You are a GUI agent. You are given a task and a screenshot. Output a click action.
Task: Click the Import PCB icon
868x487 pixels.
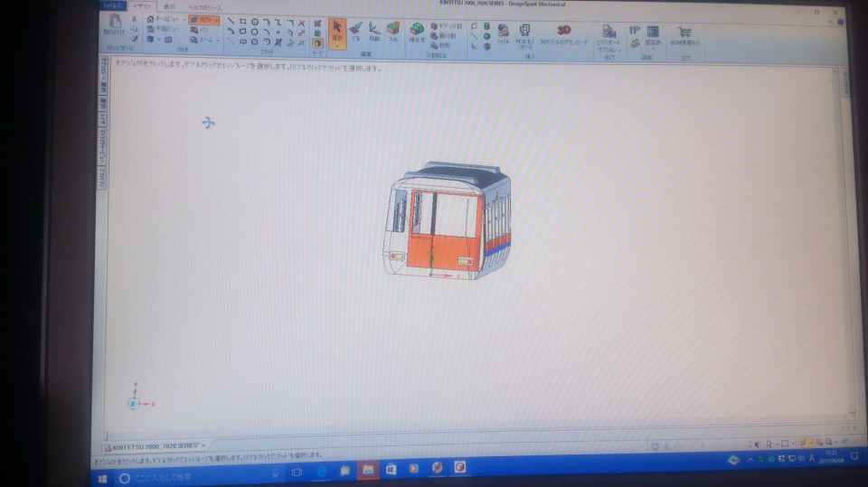[x=524, y=35]
